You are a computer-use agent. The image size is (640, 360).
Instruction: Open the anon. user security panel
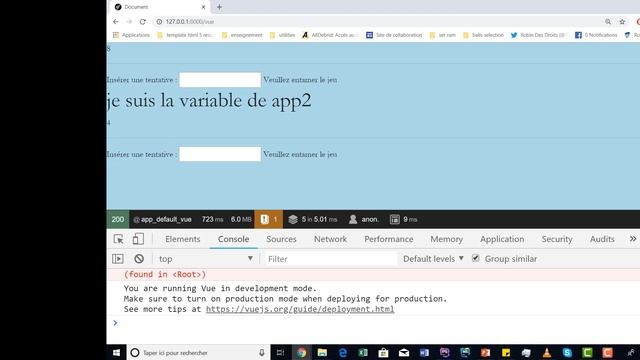(x=364, y=219)
